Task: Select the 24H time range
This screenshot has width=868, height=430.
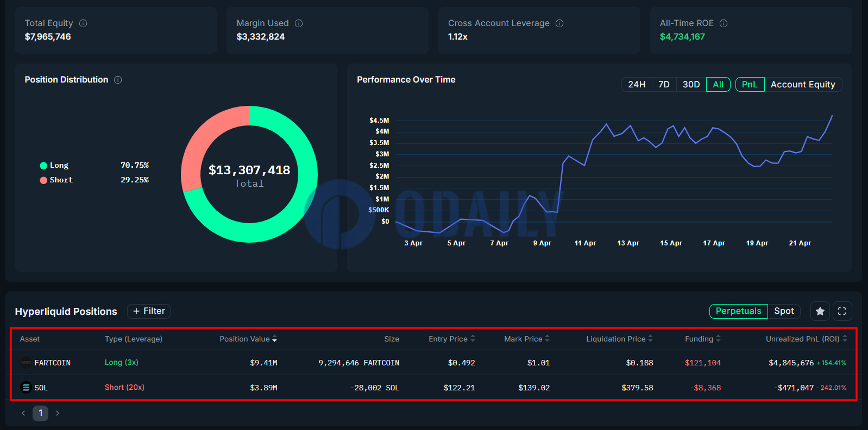Action: coord(637,85)
